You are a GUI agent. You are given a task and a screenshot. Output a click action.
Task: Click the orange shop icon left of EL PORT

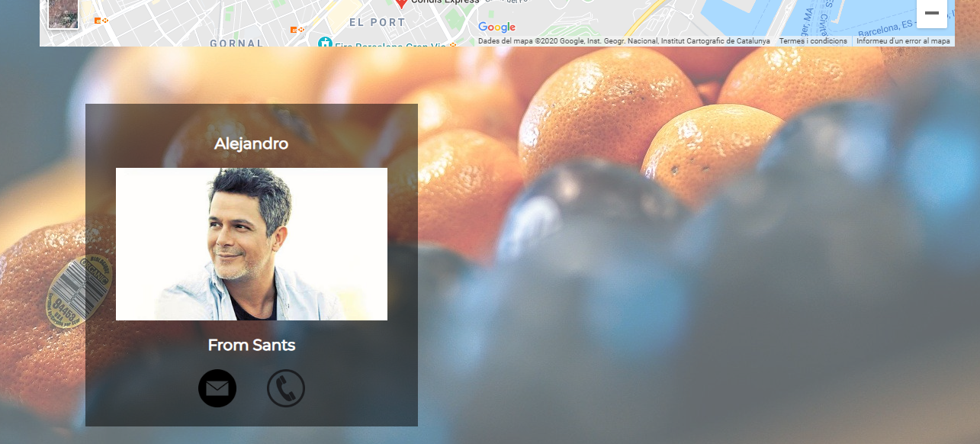pos(294,29)
